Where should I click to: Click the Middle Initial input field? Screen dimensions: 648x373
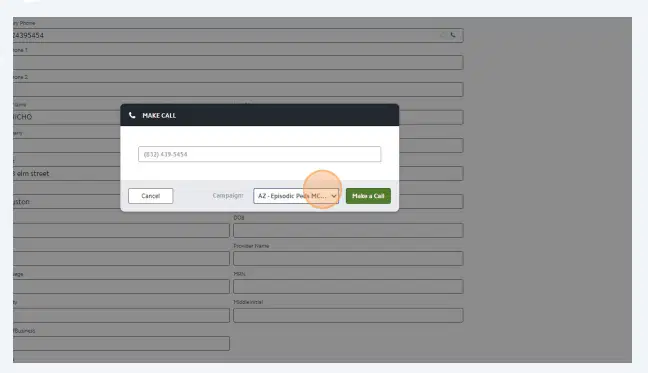[x=348, y=315]
